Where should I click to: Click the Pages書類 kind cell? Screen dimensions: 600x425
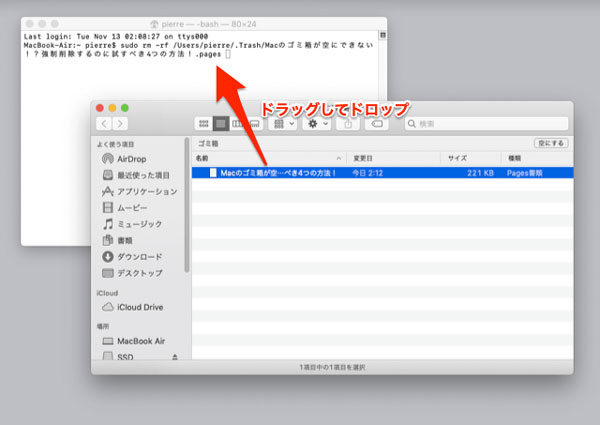coord(525,173)
